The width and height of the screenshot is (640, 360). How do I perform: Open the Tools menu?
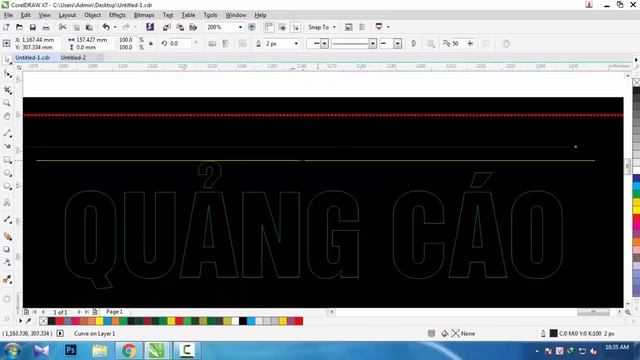(x=210, y=15)
